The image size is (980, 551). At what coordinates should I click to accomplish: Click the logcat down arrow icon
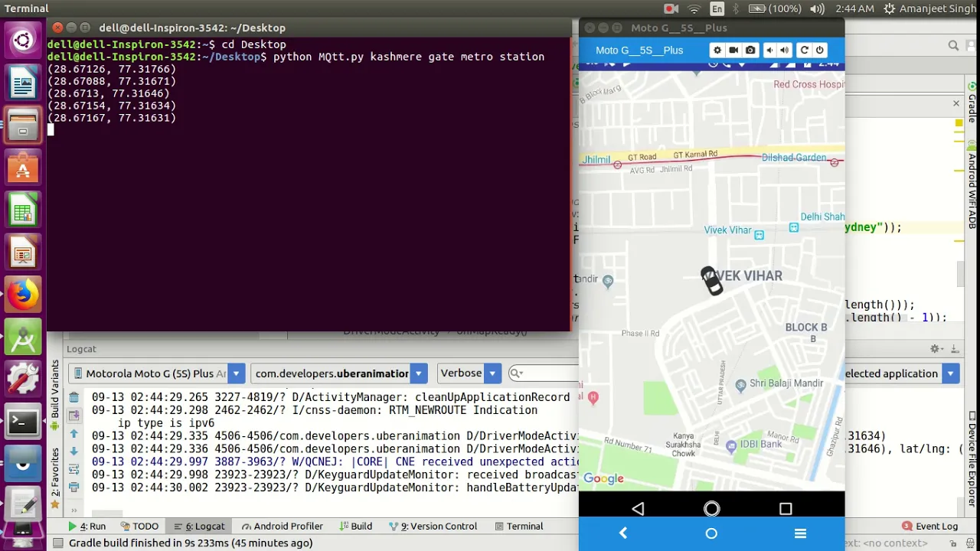(73, 452)
